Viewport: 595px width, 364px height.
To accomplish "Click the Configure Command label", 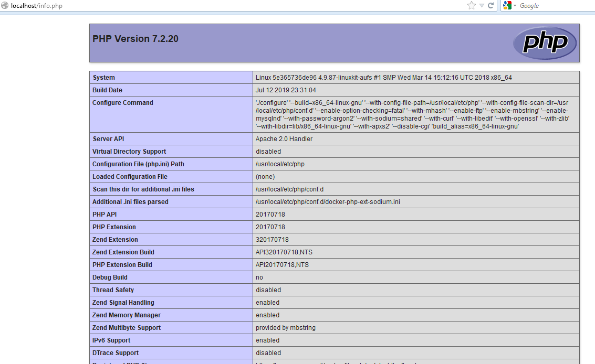I will click(122, 102).
